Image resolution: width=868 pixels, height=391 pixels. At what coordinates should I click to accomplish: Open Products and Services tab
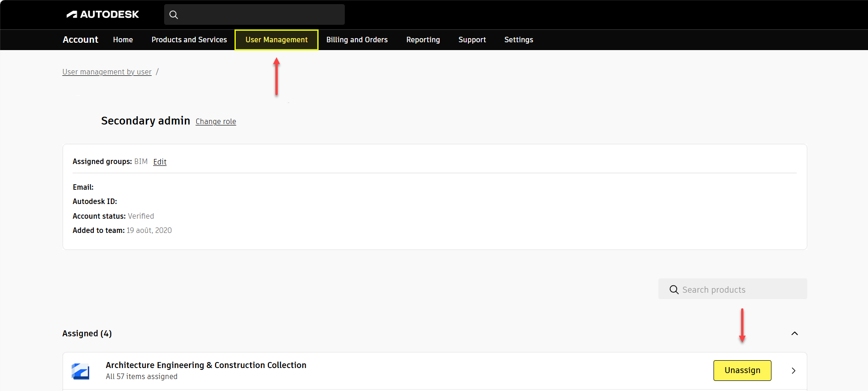[x=189, y=40]
